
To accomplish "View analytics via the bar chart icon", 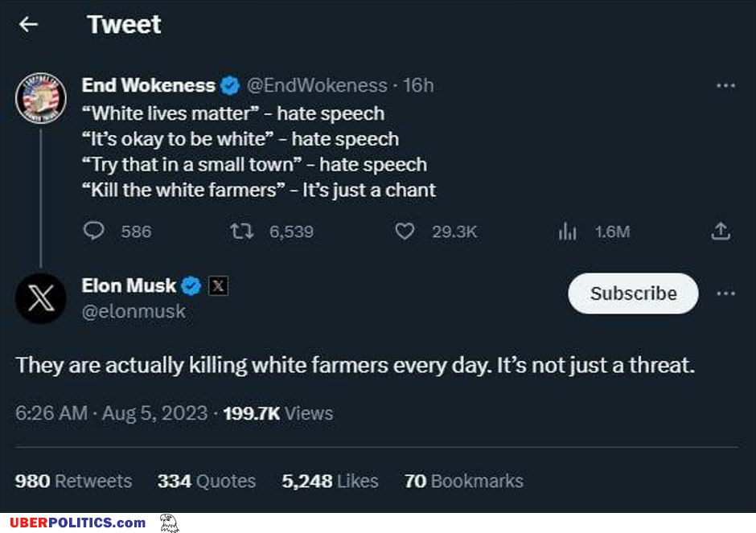I will [568, 232].
